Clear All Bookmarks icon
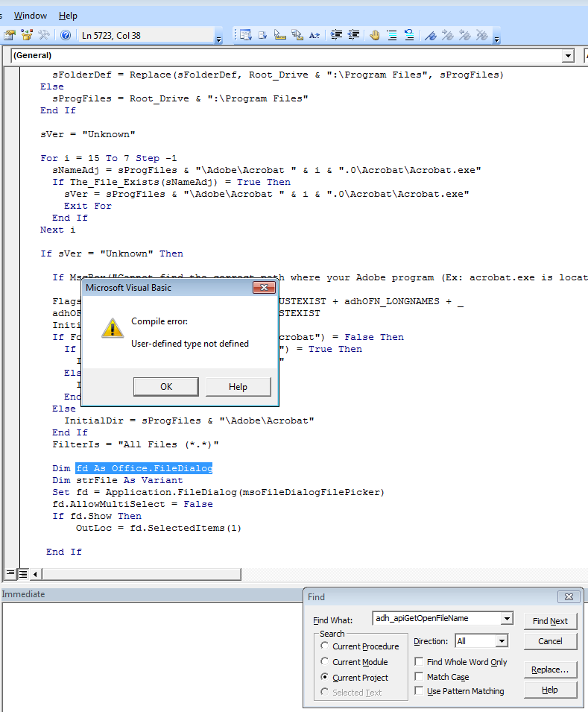Viewport: 588px width, 712px height. click(481, 35)
